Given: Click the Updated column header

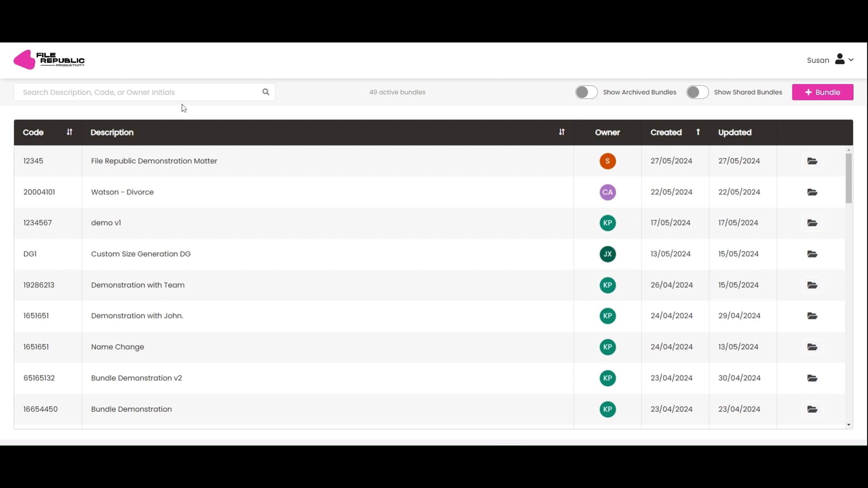Looking at the screenshot, I should pyautogui.click(x=735, y=132).
